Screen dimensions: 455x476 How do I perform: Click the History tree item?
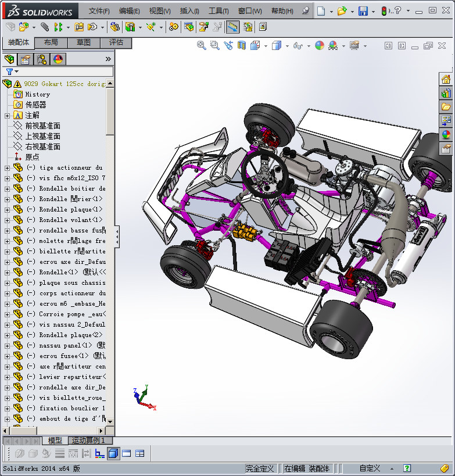point(37,94)
